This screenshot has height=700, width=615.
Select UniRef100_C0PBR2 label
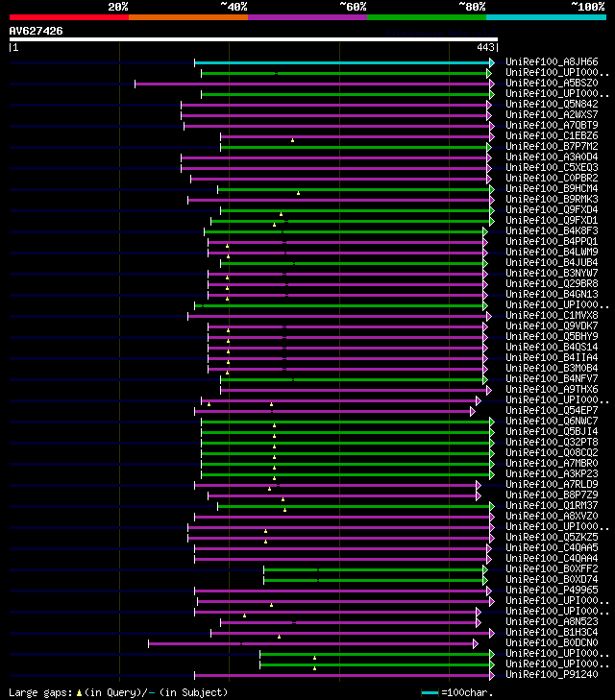(x=552, y=179)
